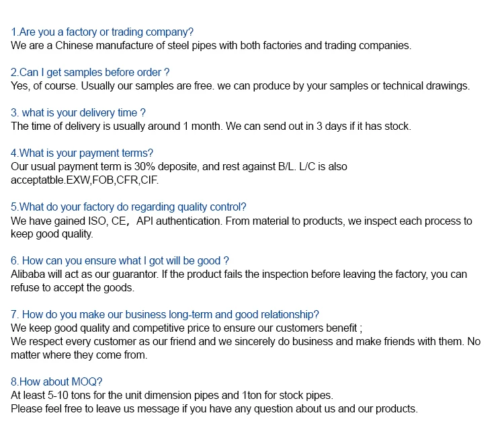Click the 'acceptatble.EXW,FOB,CFR,CIF.' line
The height and width of the screenshot is (442, 504).
85,180
